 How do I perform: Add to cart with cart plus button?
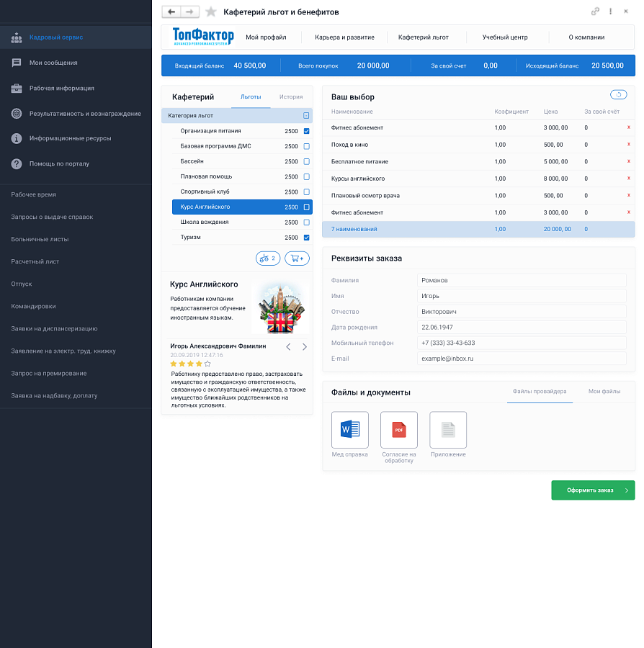pyautogui.click(x=298, y=258)
